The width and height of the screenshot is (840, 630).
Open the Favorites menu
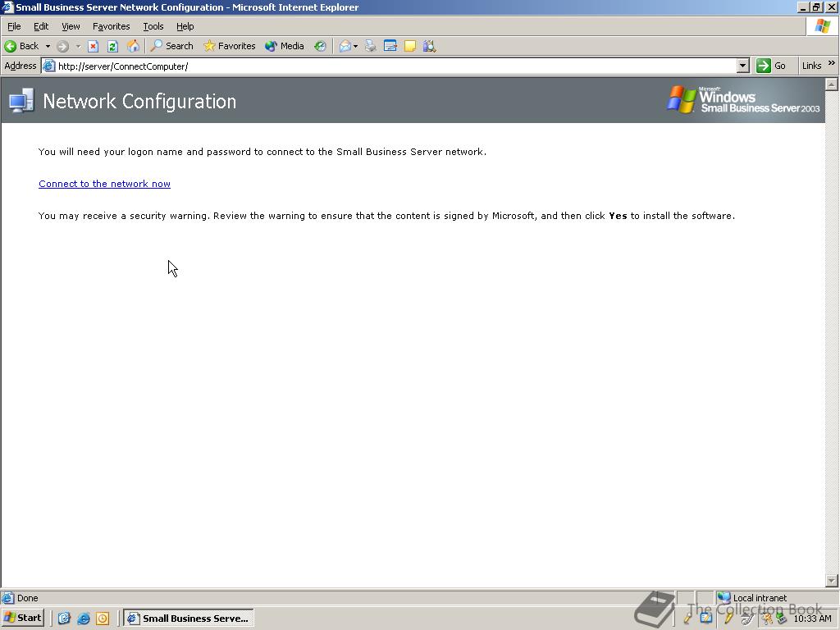[111, 26]
